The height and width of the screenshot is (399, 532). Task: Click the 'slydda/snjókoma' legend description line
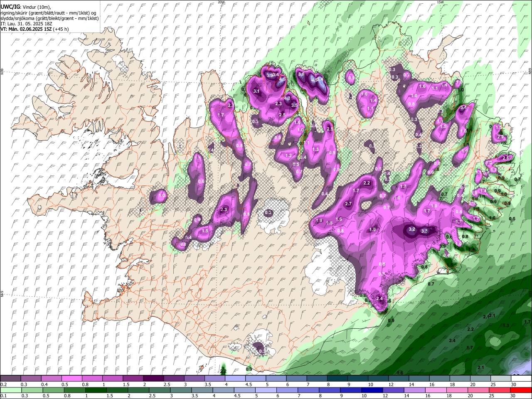click(49, 18)
